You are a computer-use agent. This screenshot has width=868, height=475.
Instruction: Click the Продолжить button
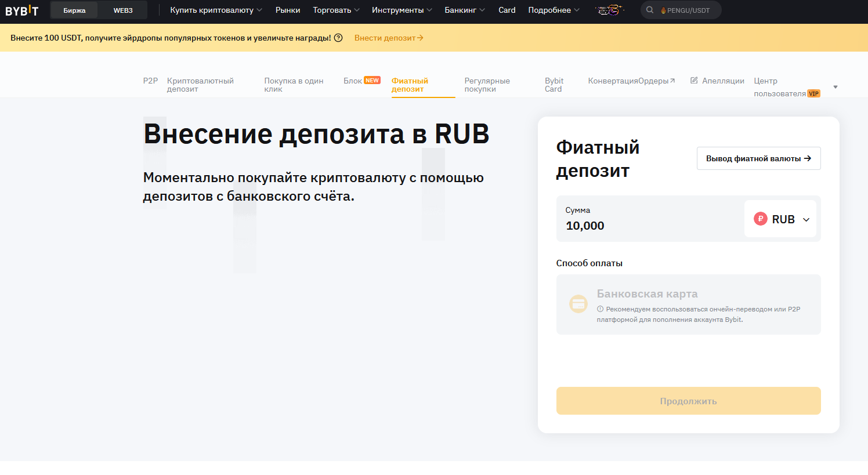tap(688, 401)
